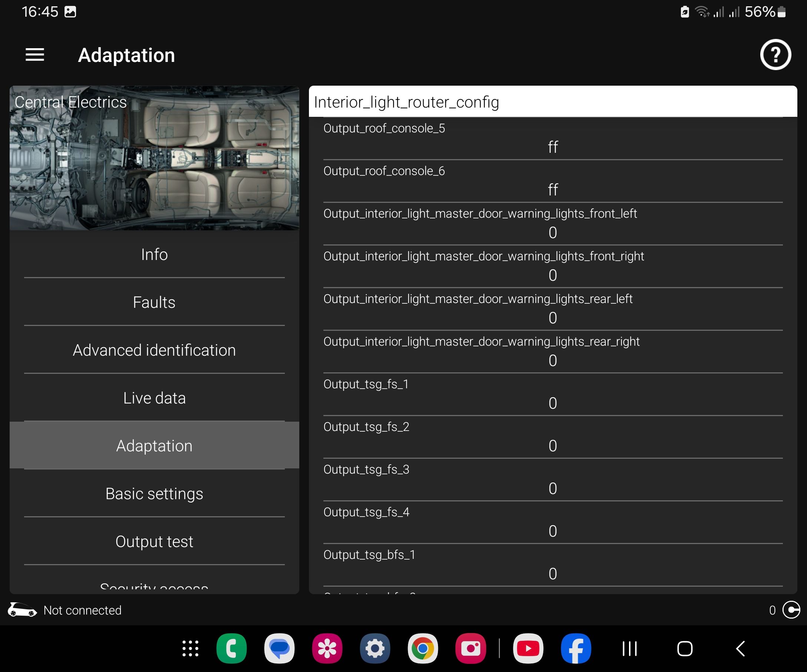Tap the help question mark icon
Screen dimensions: 807x672
tap(775, 55)
